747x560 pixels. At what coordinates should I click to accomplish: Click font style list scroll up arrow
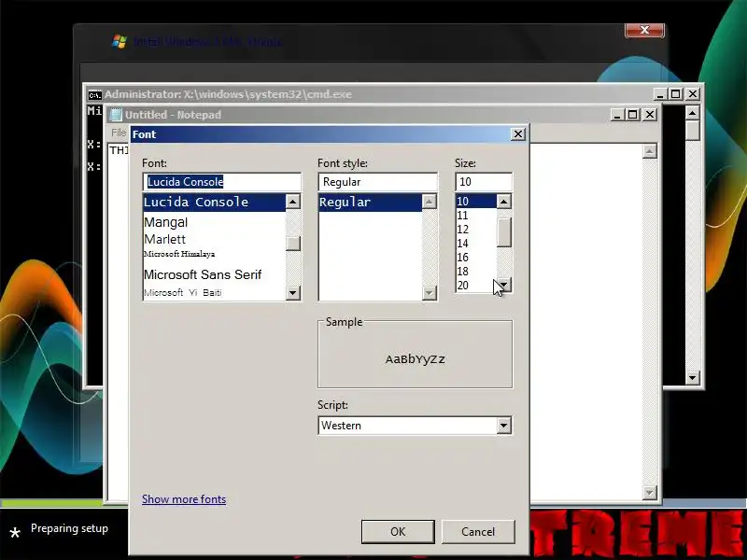tap(430, 202)
